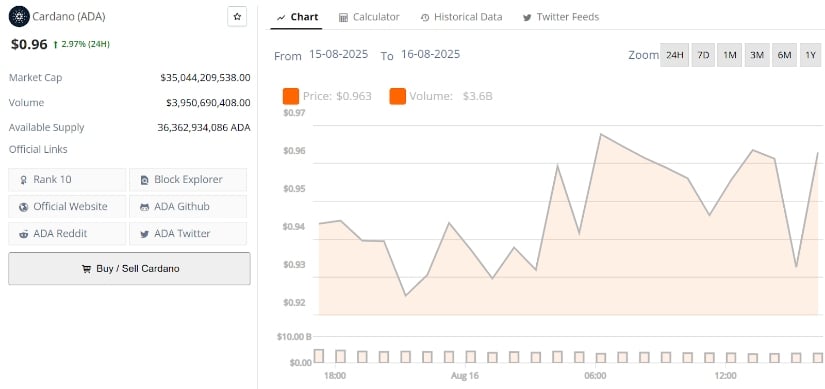Open the ADA Twitter link
Image resolution: width=825 pixels, height=389 pixels.
188,234
